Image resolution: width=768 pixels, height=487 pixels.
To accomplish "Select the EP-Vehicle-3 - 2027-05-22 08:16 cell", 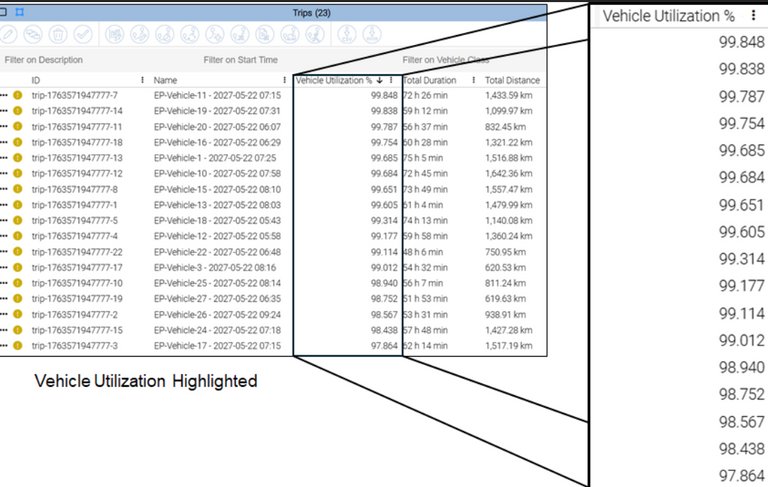I will [x=215, y=267].
